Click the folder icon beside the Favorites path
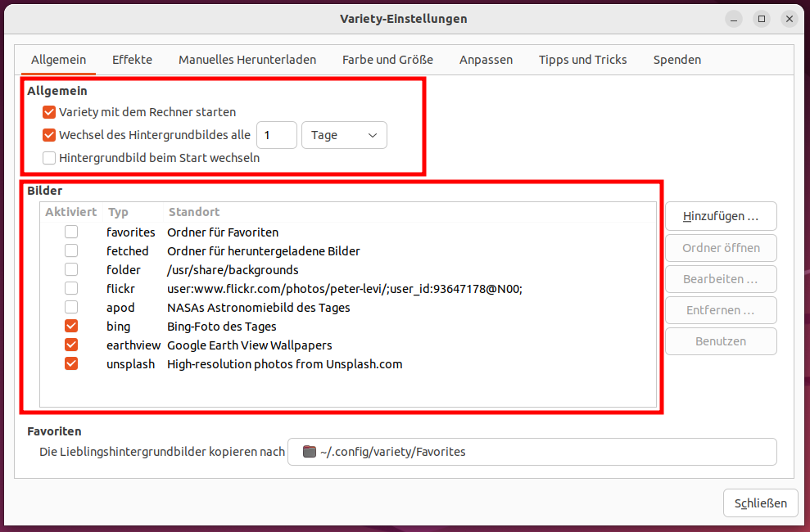810x532 pixels. click(x=309, y=452)
